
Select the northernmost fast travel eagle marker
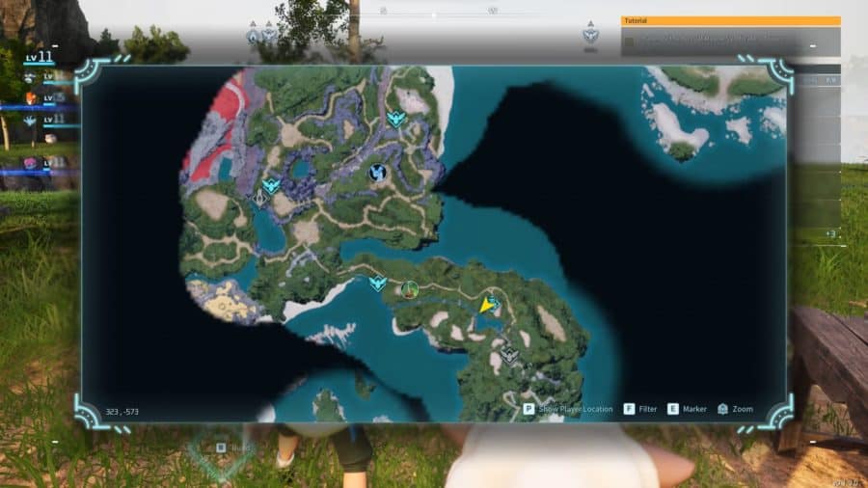(396, 119)
